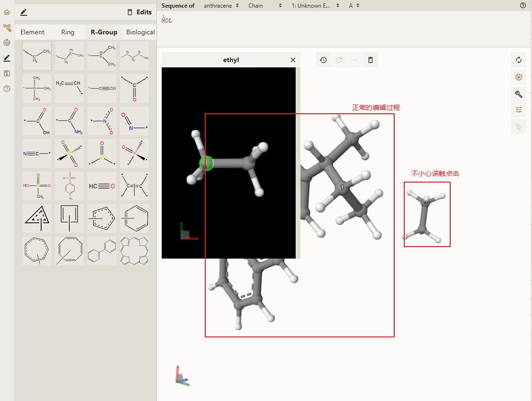Open the chain 'A' dropdown
Viewport: 532px width, 401px height.
point(354,5)
